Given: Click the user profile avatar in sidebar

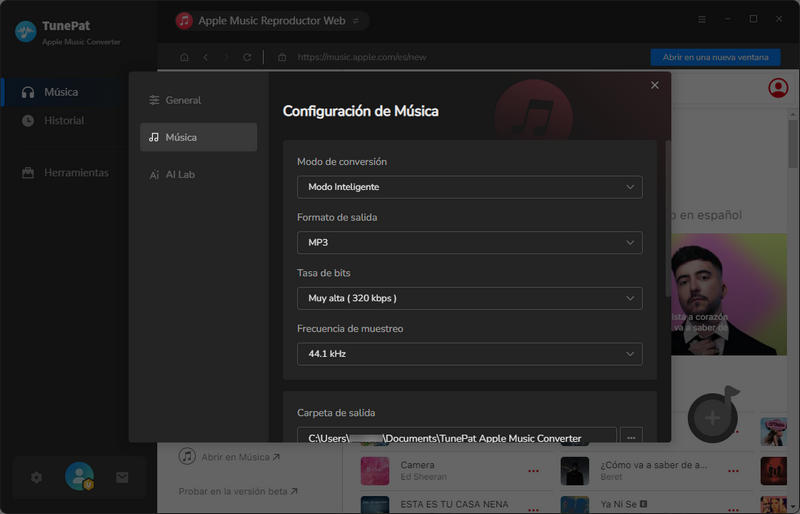Looking at the screenshot, I should [79, 477].
